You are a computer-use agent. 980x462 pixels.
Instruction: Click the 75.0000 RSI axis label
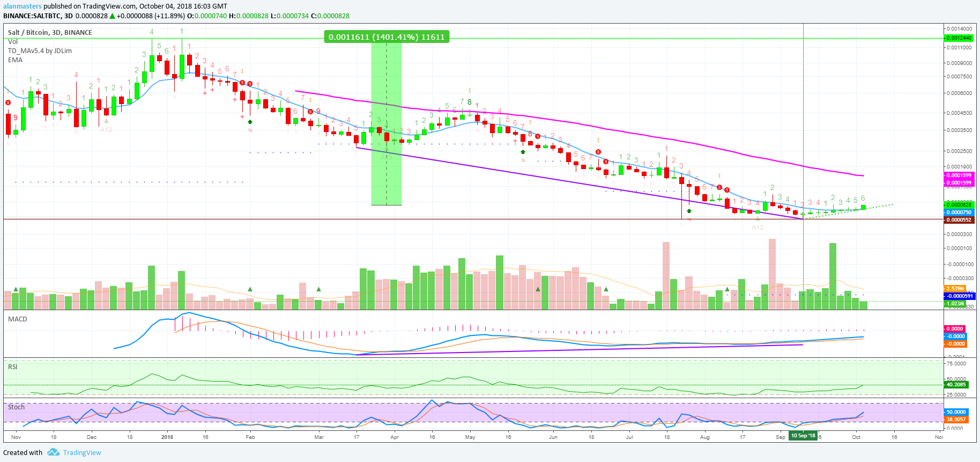(956, 363)
